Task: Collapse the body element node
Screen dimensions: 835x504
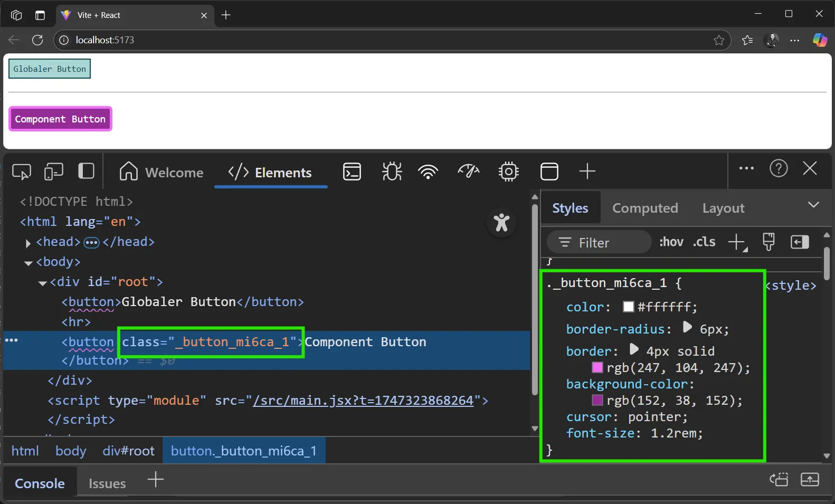Action: pos(29,263)
